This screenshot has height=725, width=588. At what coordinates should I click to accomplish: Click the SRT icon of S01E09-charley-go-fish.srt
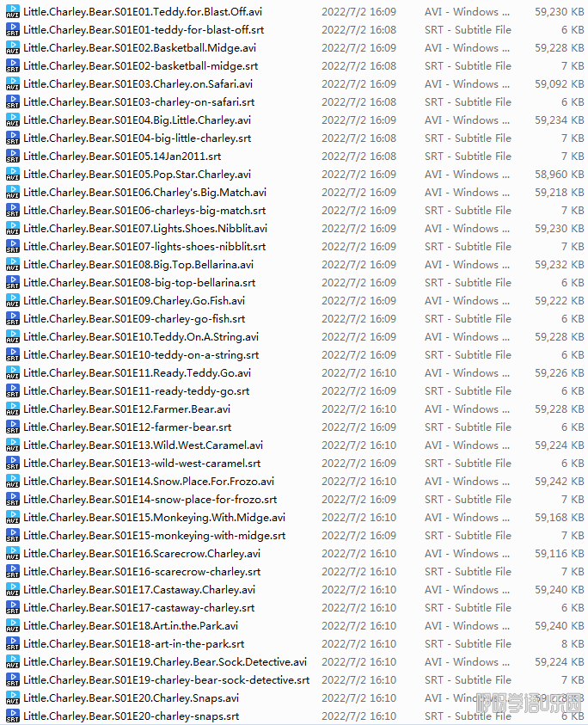coord(13,318)
